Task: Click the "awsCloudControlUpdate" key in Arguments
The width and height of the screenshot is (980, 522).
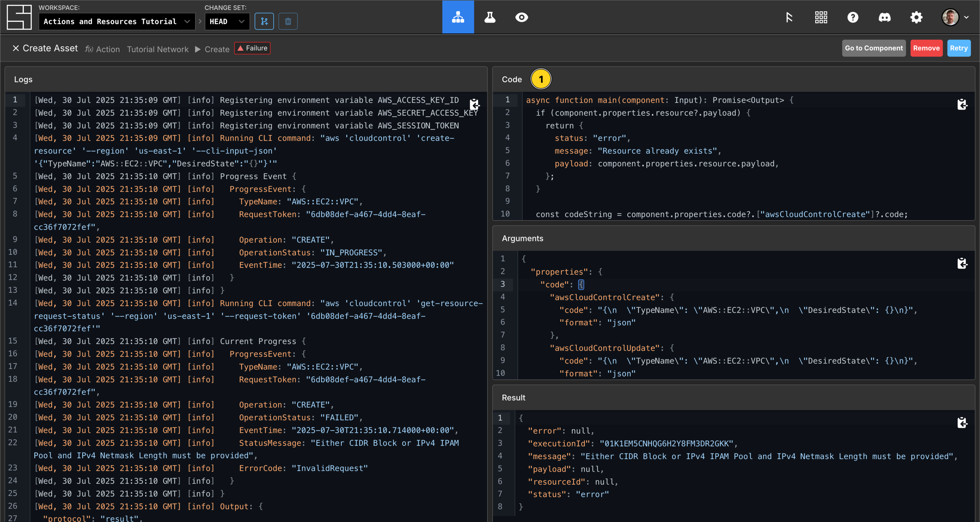Action: point(605,348)
